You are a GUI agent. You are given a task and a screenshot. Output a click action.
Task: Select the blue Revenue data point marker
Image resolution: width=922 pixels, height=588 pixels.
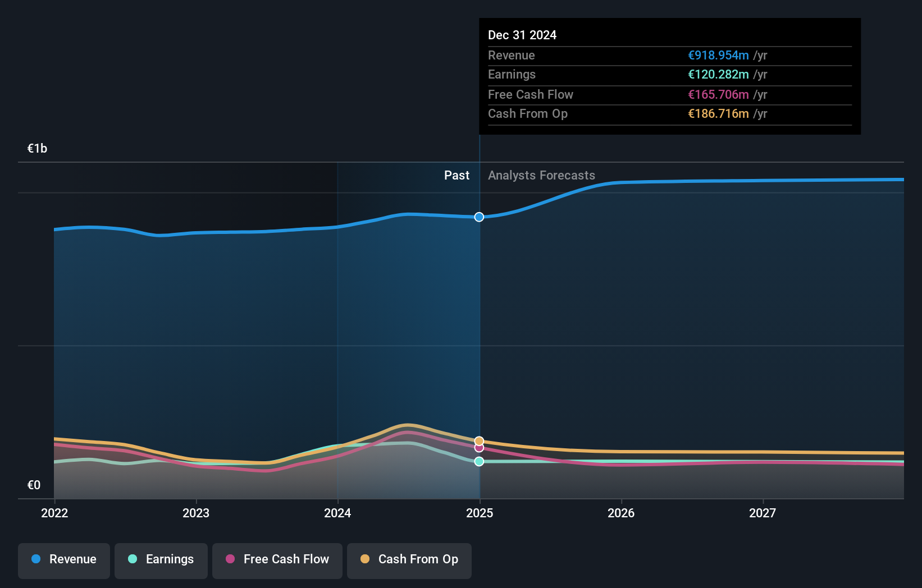(479, 217)
